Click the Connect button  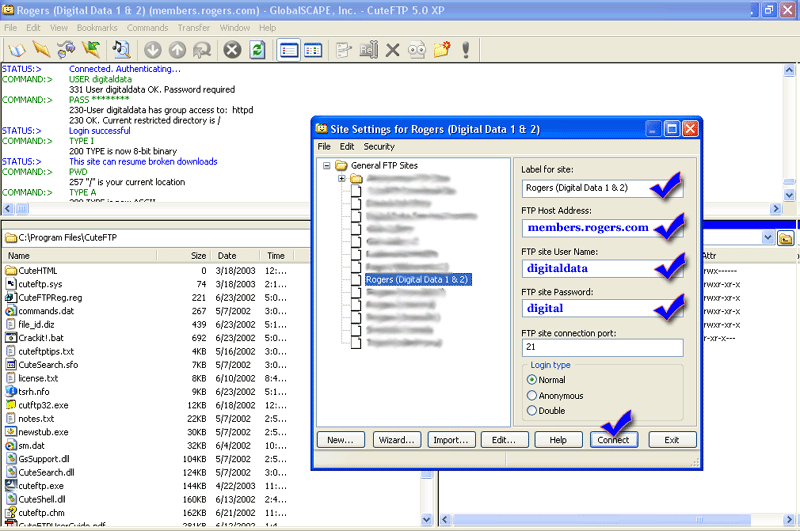[x=614, y=440]
